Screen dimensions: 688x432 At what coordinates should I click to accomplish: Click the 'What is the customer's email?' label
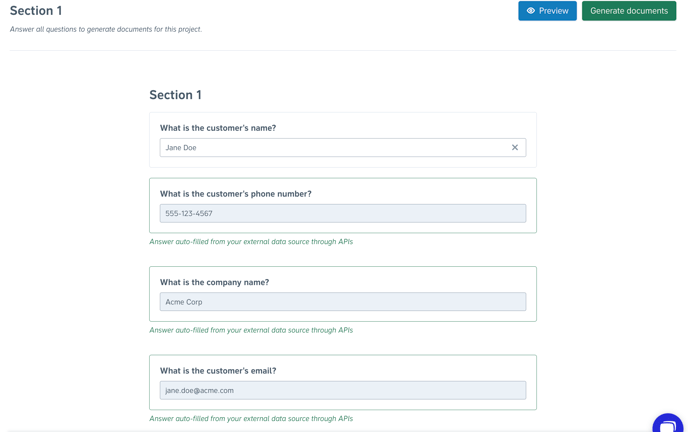(218, 371)
